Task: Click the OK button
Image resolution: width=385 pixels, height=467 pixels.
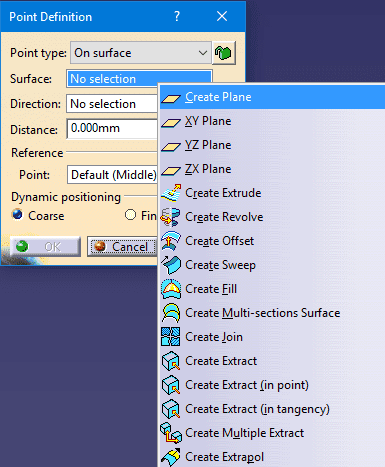Action: 45,247
